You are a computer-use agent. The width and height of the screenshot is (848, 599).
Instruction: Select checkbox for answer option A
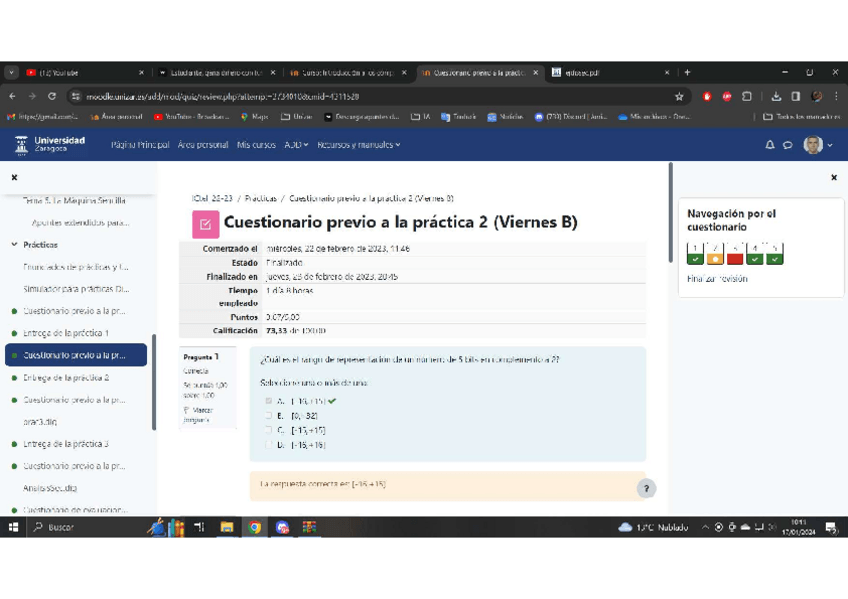[268, 401]
